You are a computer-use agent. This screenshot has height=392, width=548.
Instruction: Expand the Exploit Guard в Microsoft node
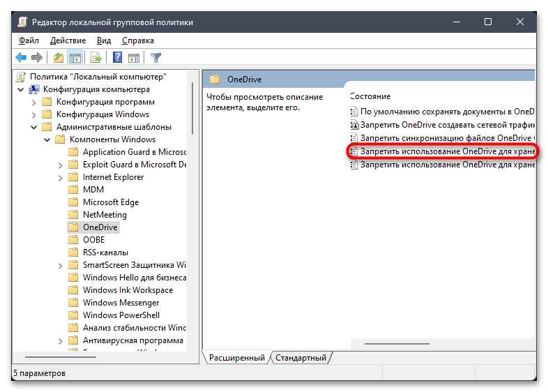pos(61,165)
